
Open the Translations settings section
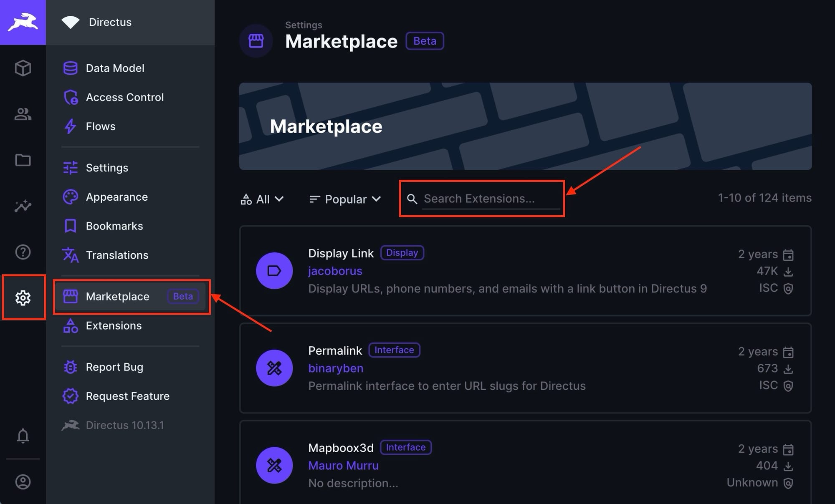[x=117, y=255]
